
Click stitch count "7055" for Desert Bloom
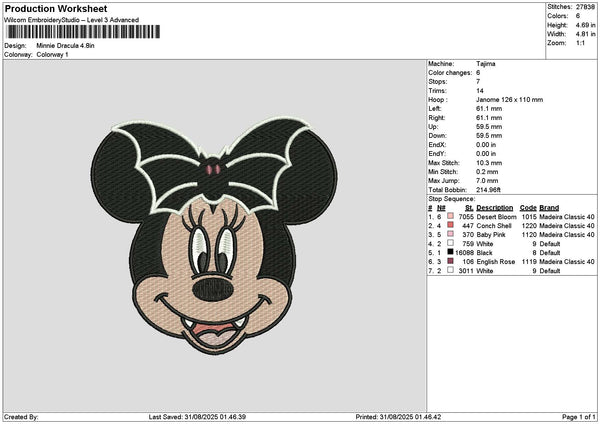point(466,217)
